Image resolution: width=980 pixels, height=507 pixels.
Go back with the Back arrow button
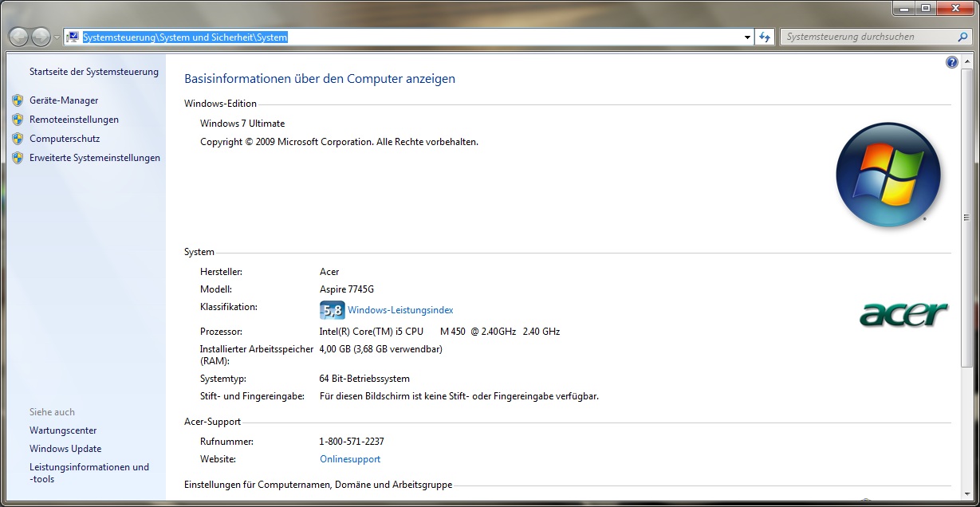[x=18, y=37]
